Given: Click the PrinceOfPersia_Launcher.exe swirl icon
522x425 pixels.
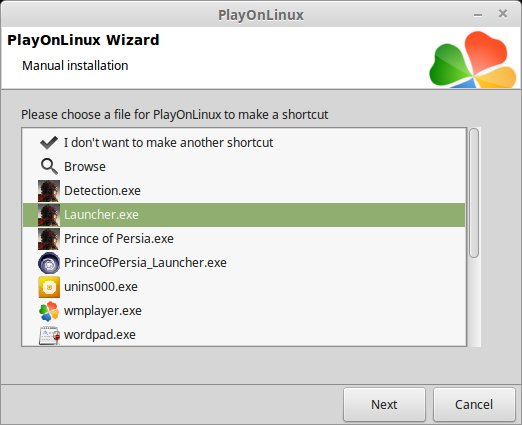Looking at the screenshot, I should pos(49,263).
